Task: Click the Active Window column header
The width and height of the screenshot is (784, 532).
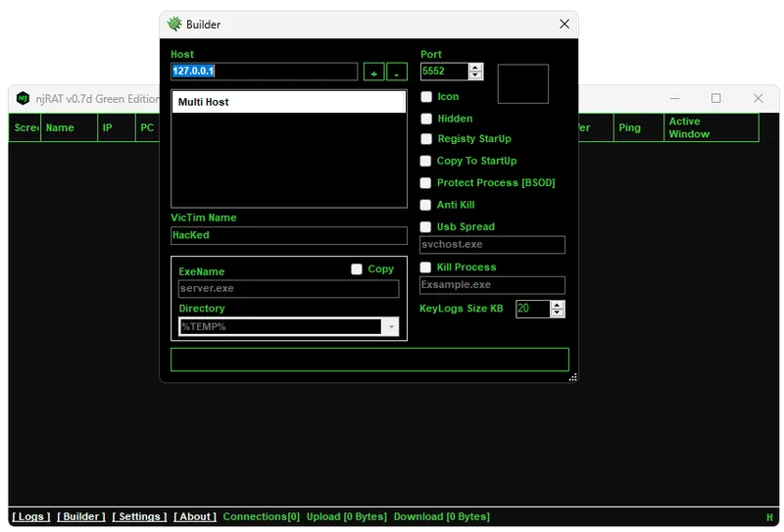Action: tap(688, 127)
